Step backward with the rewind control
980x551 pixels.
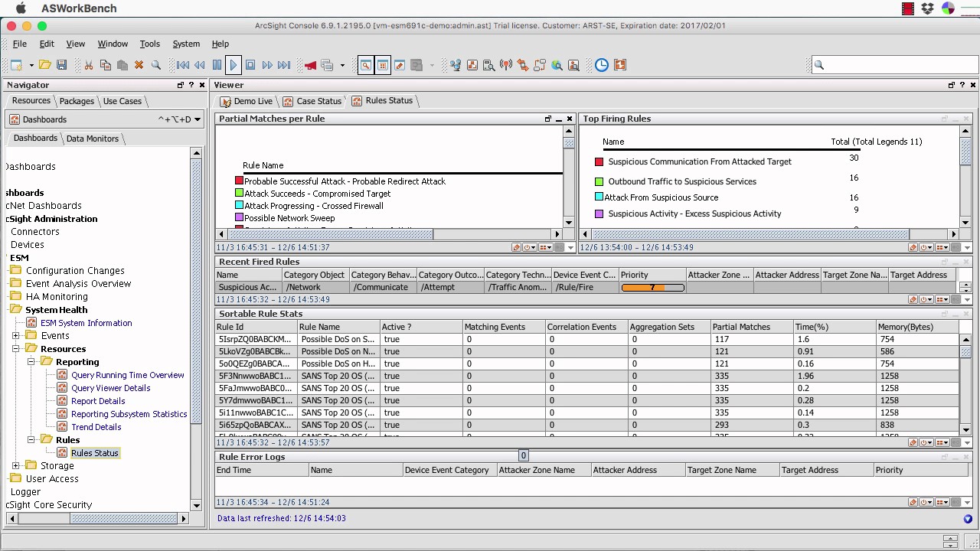(200, 65)
